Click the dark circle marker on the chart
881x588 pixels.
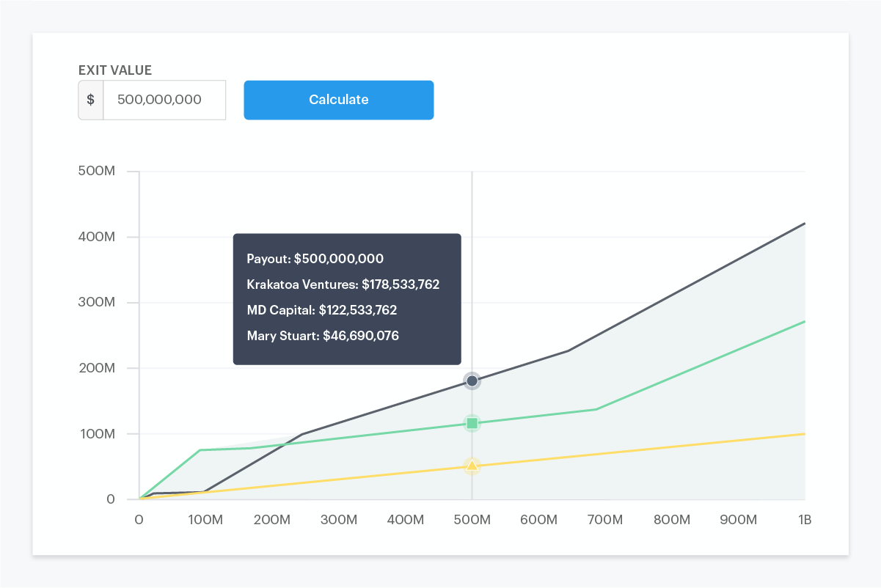[472, 381]
